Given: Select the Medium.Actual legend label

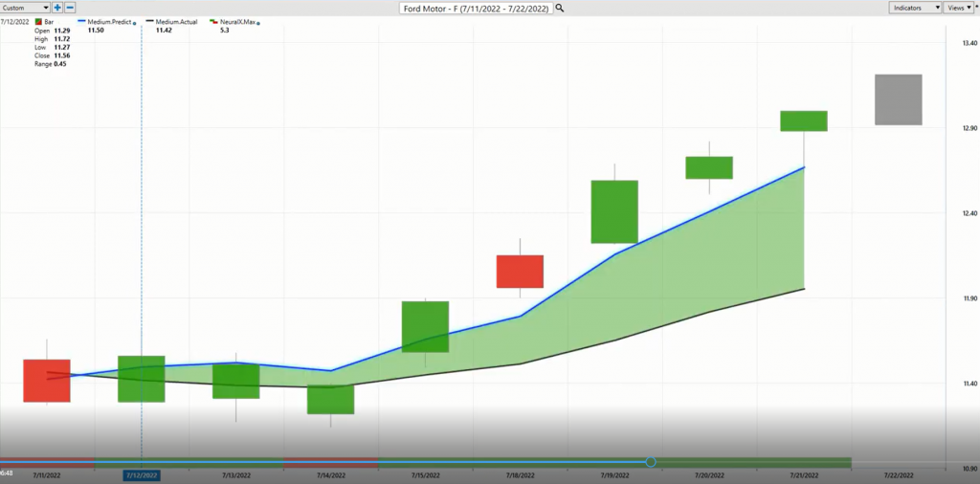Looking at the screenshot, I should [x=176, y=21].
